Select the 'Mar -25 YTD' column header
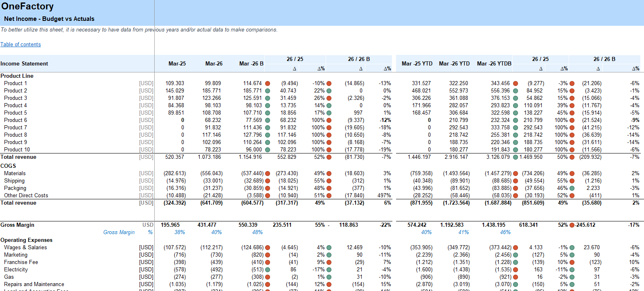 click(417, 63)
